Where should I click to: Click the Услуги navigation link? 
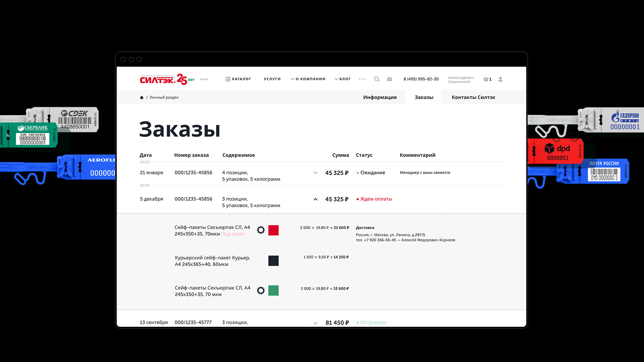point(272,79)
